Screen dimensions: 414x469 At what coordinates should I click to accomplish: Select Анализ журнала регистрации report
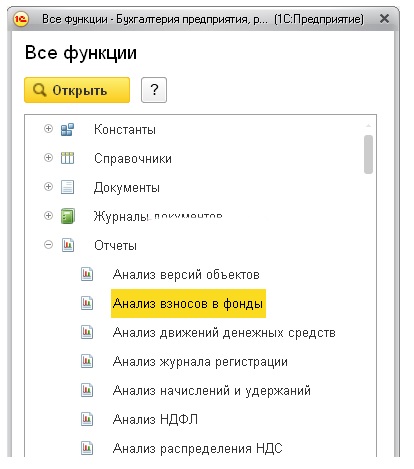click(200, 362)
